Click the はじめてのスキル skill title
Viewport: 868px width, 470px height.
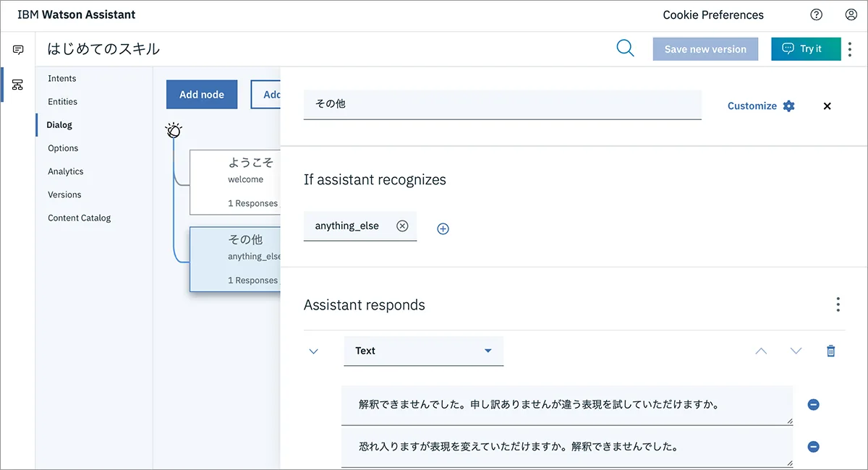tap(103, 49)
